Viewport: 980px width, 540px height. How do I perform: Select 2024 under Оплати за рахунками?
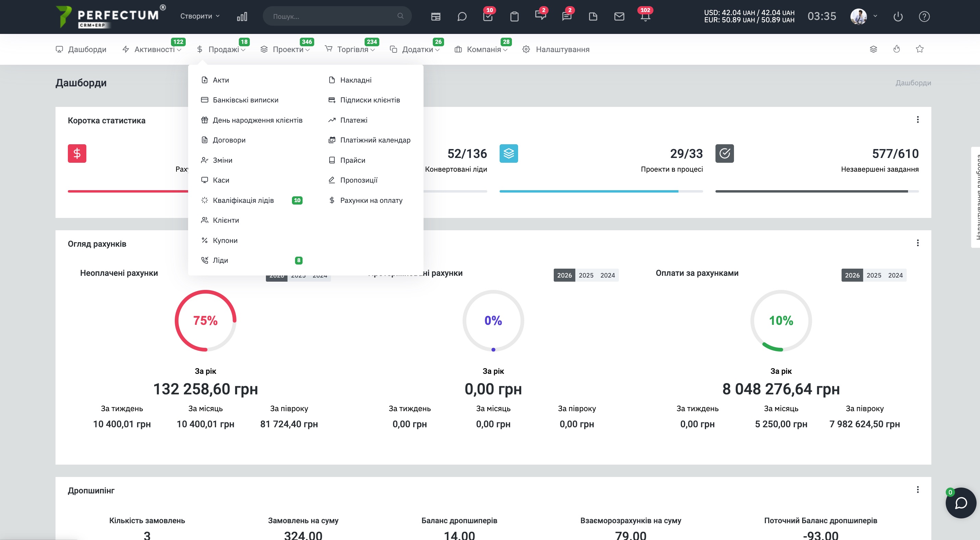point(895,275)
